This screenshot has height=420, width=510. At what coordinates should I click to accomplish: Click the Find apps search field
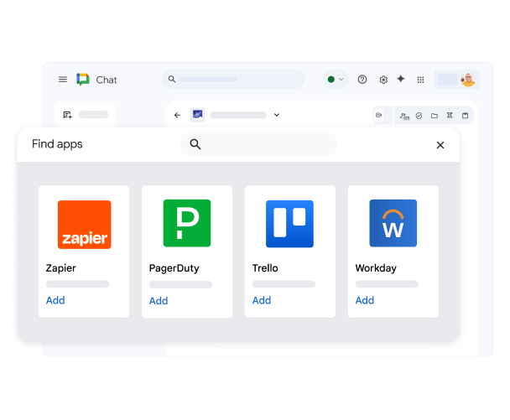(x=258, y=144)
